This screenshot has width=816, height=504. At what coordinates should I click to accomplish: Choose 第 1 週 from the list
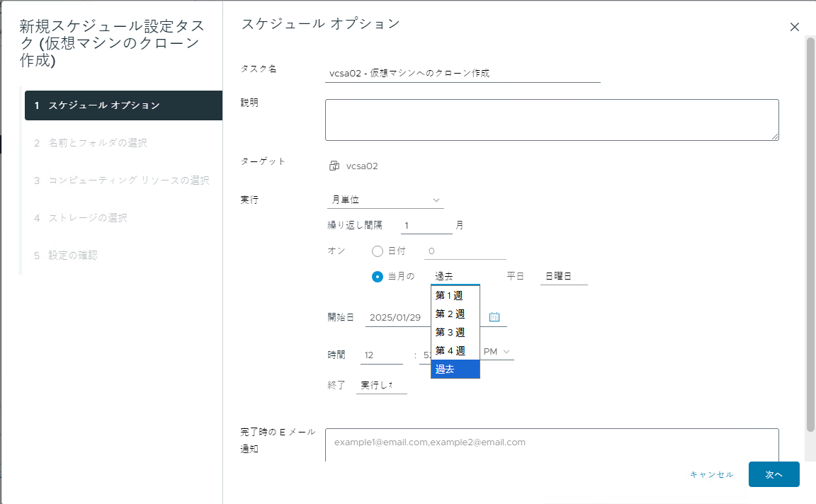(x=455, y=295)
